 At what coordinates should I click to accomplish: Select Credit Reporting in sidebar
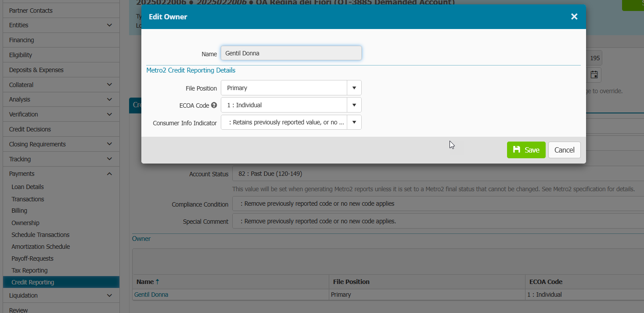click(x=61, y=282)
